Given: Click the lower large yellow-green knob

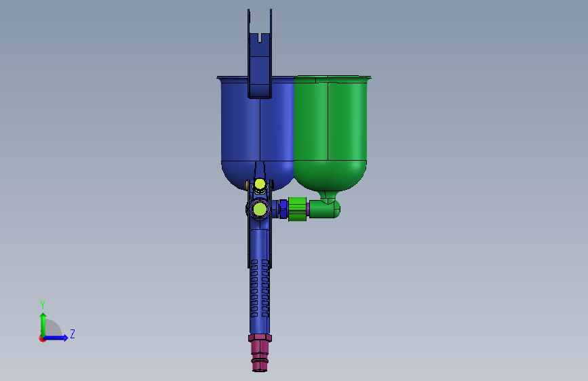Looking at the screenshot, I should point(260,209).
